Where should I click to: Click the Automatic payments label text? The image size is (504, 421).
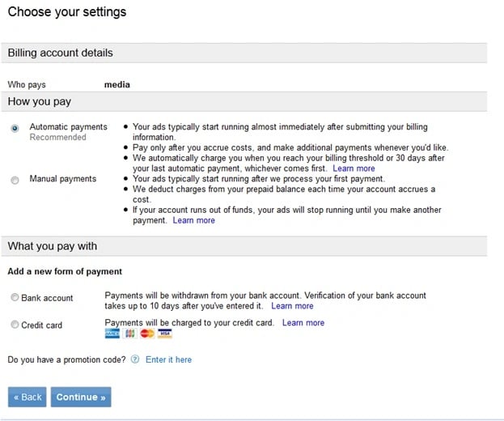click(x=69, y=127)
